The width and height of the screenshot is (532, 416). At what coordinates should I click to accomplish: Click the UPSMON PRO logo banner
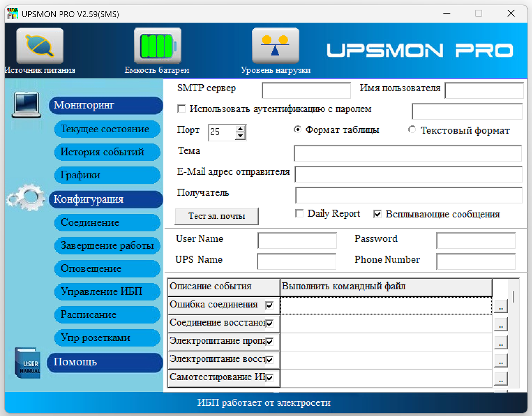(420, 50)
